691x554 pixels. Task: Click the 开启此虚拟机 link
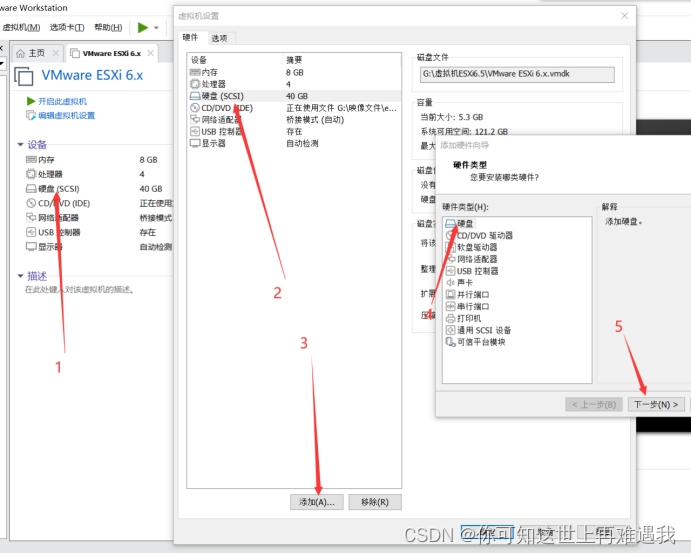point(62,101)
